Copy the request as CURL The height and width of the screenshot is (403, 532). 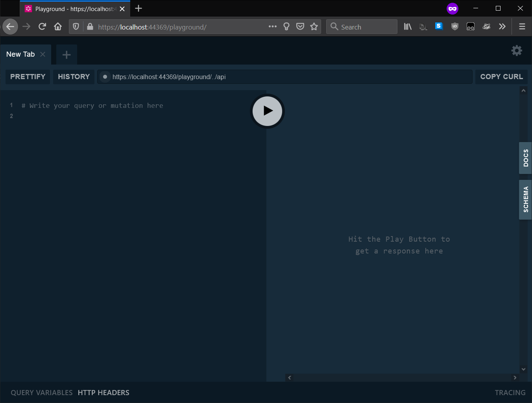(x=501, y=77)
